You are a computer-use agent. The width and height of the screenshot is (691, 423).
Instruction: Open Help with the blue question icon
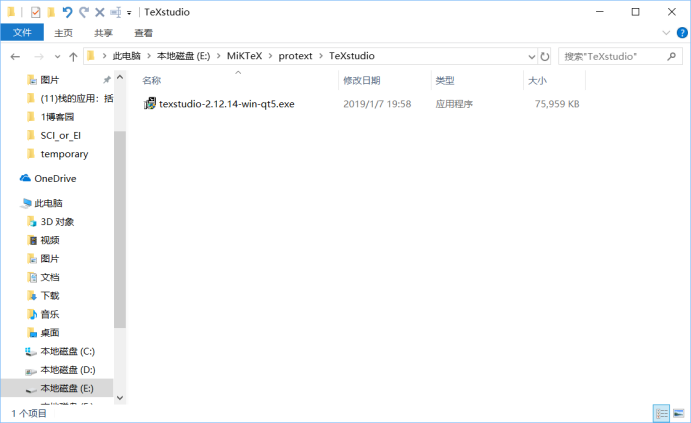(682, 33)
